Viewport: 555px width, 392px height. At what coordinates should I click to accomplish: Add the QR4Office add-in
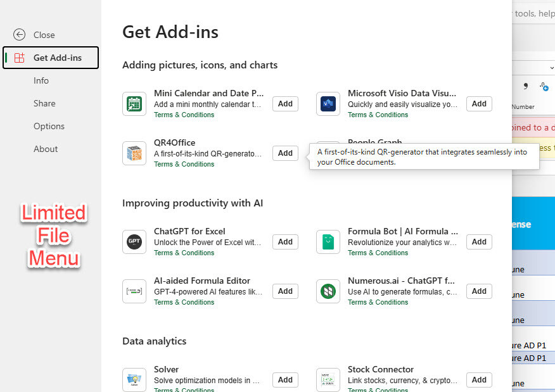pos(285,153)
